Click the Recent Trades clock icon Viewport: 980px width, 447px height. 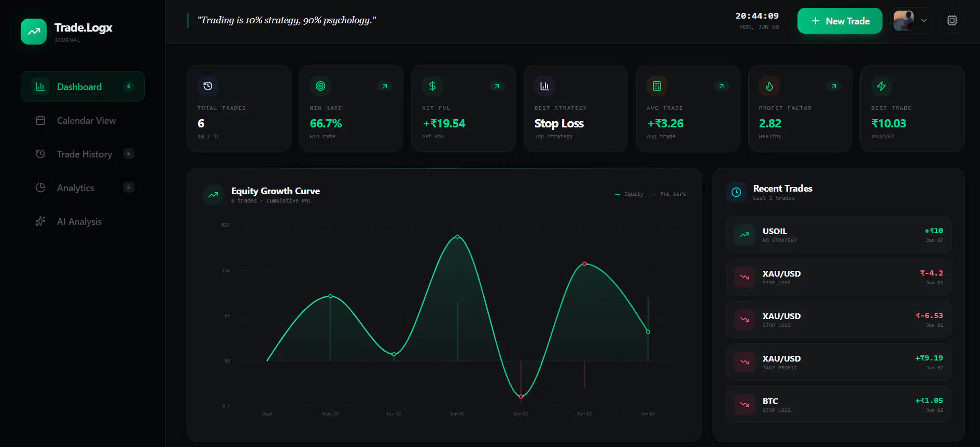click(736, 192)
